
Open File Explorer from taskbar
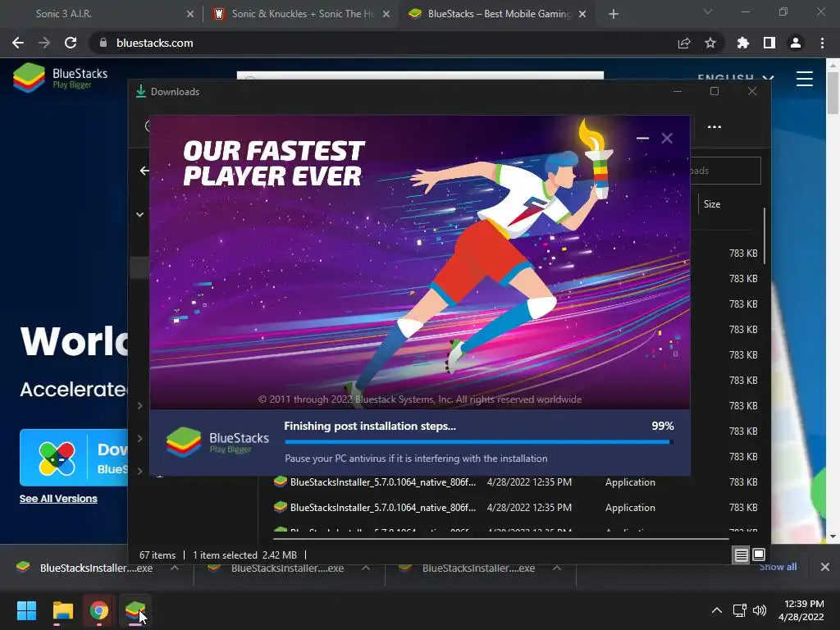click(62, 610)
